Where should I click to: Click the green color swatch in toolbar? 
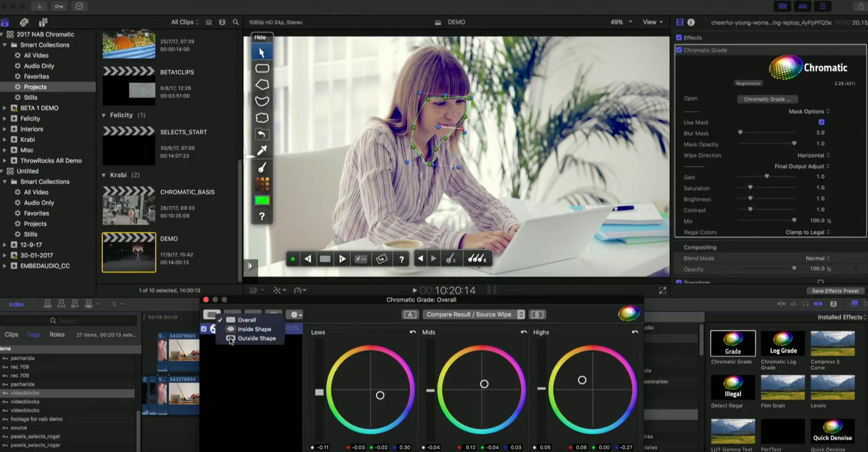coord(262,200)
